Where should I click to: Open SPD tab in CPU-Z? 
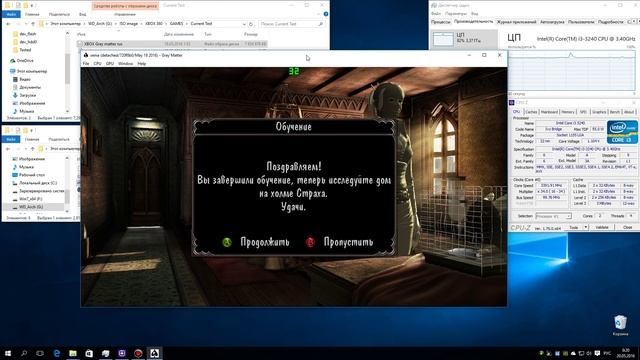coord(583,112)
